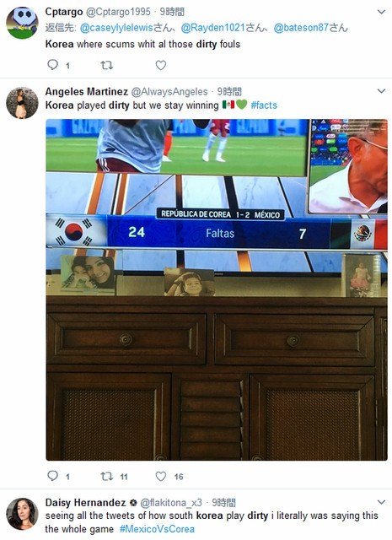This screenshot has width=392, height=540.
Task: Like Cptargo's tweet with heart icon
Action: pos(161,65)
